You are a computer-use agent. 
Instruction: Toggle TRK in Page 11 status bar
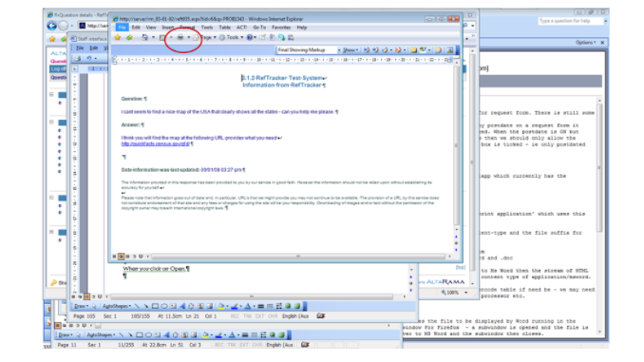pos(232,345)
